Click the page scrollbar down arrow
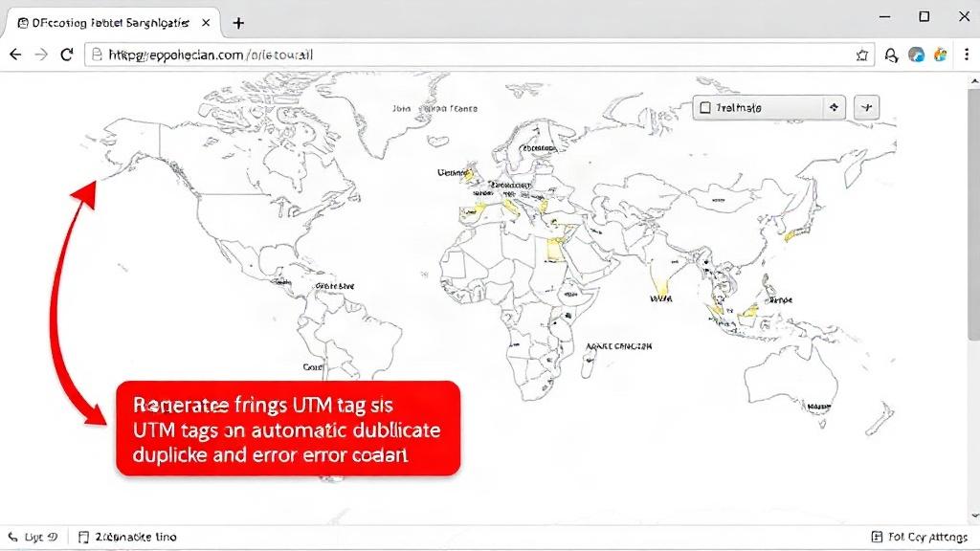This screenshot has width=980, height=551. (974, 516)
